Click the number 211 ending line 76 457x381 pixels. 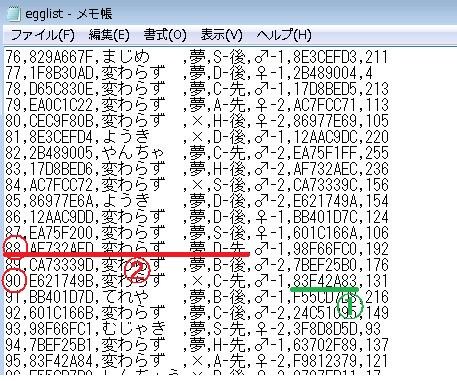click(377, 57)
